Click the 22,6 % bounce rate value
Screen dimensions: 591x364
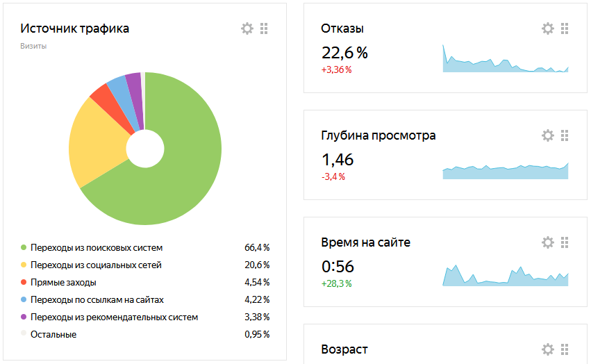(x=344, y=53)
